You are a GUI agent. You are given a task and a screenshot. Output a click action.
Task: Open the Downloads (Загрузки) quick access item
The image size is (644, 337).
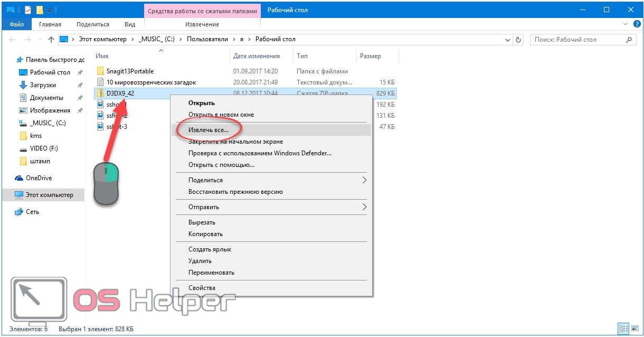point(43,85)
